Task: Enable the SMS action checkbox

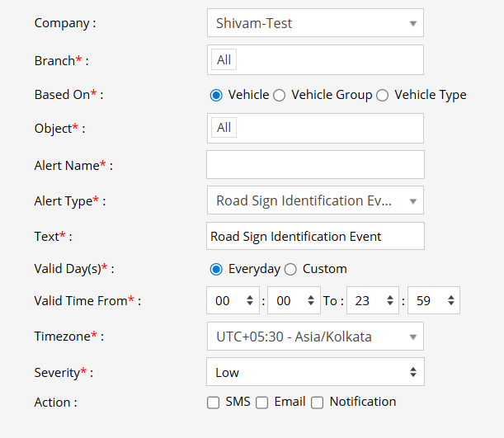Action: click(x=214, y=403)
